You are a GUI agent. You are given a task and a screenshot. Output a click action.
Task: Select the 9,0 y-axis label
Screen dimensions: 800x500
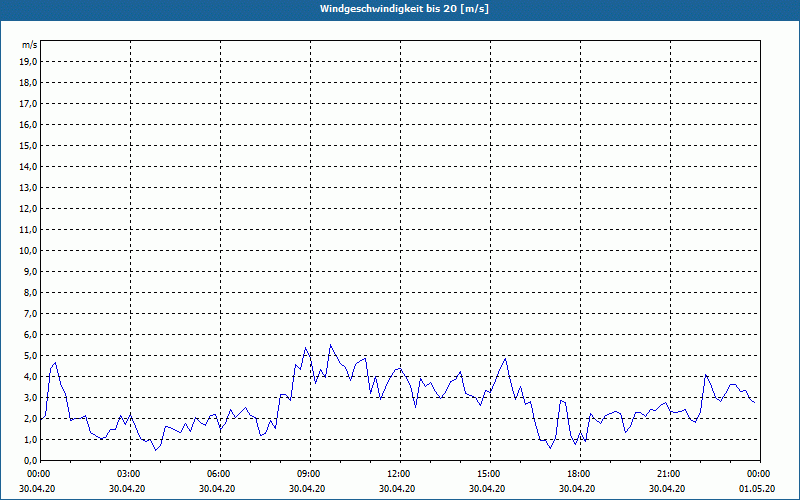(x=31, y=271)
